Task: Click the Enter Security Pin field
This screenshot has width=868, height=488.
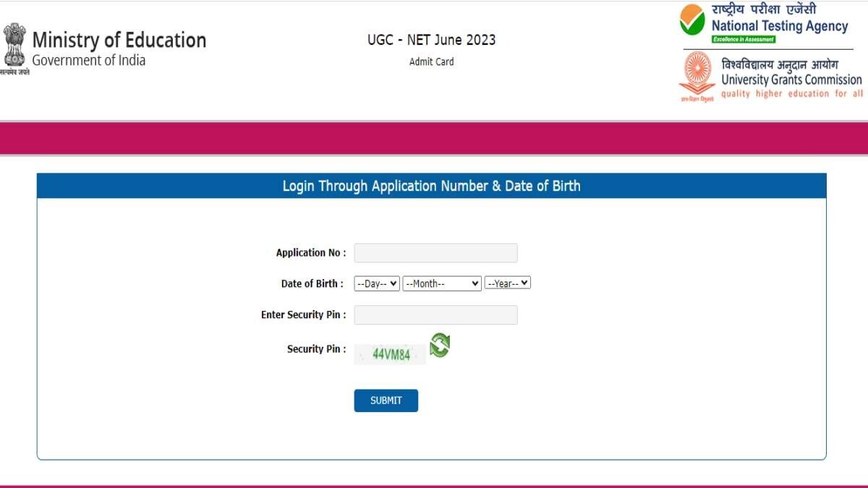Action: (435, 314)
